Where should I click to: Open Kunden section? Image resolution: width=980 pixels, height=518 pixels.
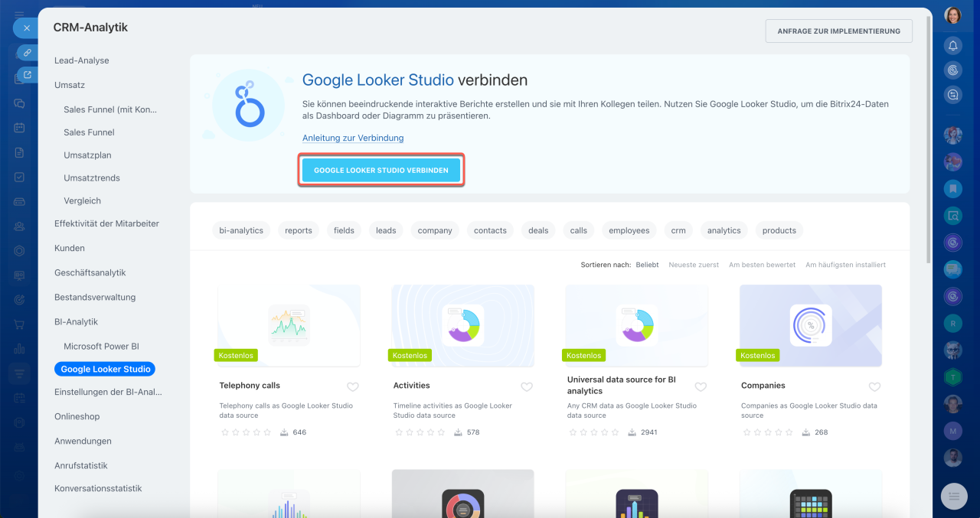click(70, 248)
